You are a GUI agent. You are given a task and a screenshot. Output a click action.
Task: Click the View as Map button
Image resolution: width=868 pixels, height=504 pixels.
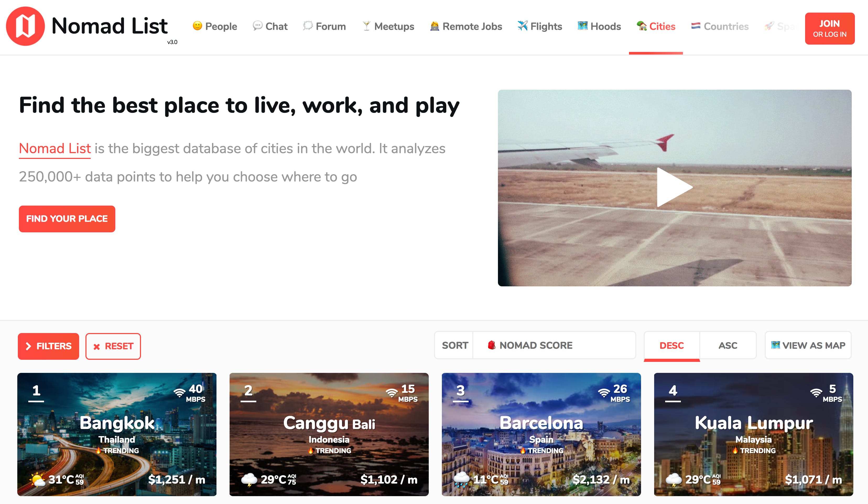tap(808, 345)
